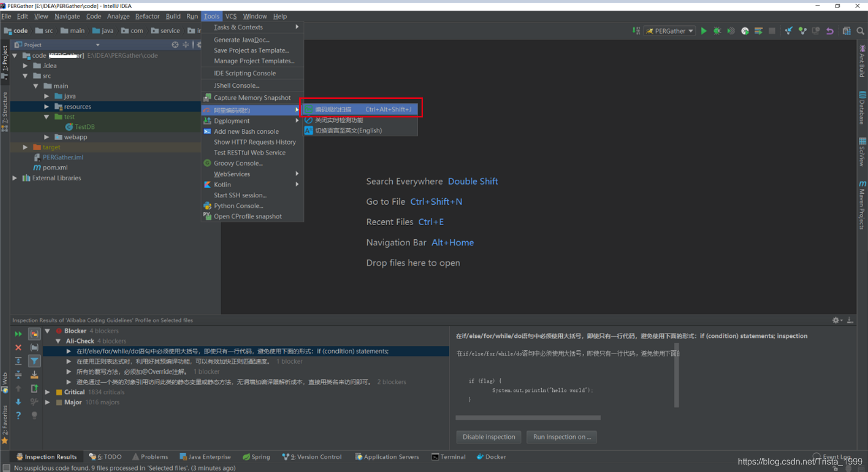
Task: Select Capture Memory Snapshot menu item
Action: (x=252, y=98)
